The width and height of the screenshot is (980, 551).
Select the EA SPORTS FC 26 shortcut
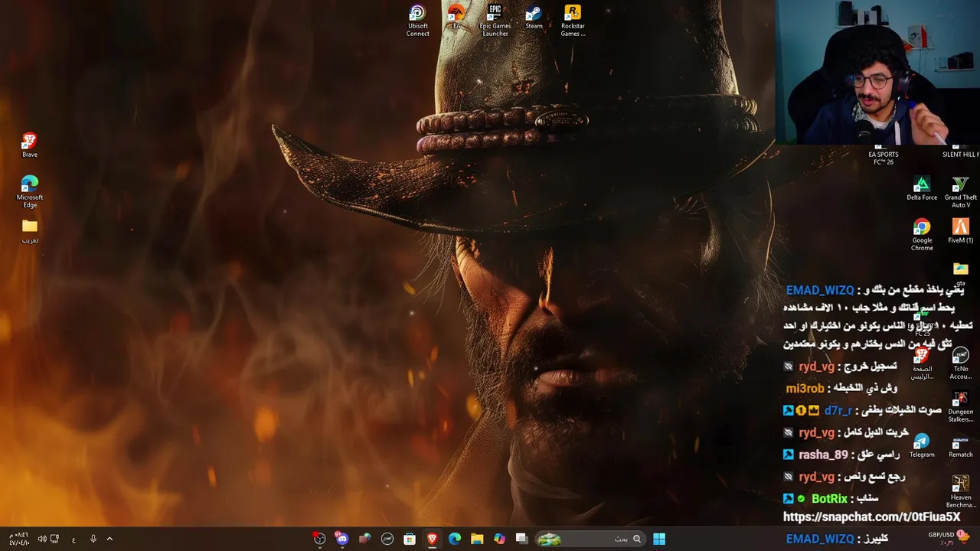pos(884,155)
